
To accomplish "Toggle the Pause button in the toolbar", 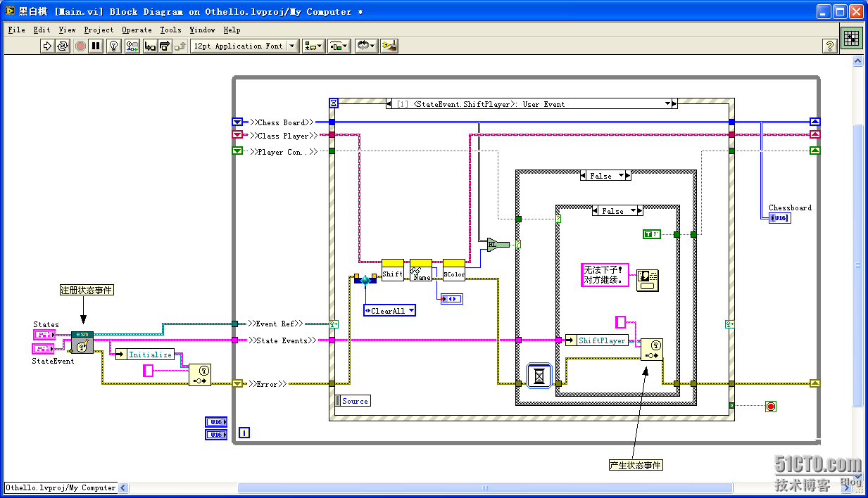I will pyautogui.click(x=96, y=46).
